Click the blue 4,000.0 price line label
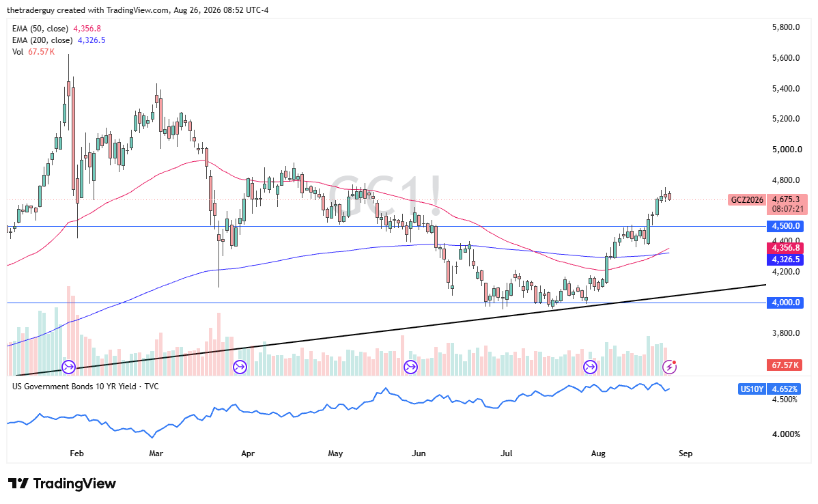818x504 pixels. [x=785, y=303]
